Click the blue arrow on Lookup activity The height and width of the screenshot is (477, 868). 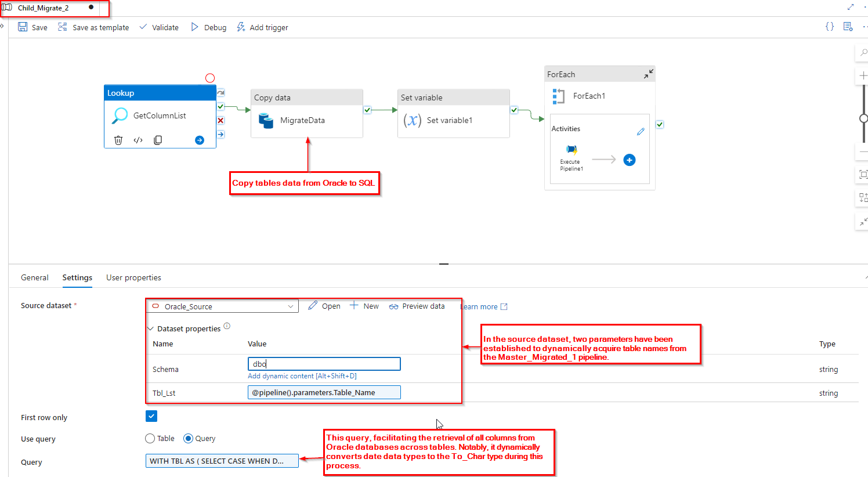[x=200, y=140]
